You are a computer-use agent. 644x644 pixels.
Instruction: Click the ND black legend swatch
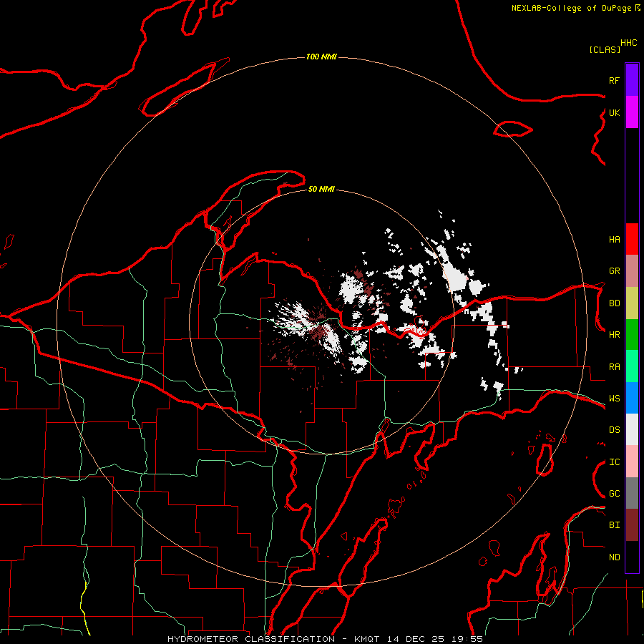click(632, 557)
